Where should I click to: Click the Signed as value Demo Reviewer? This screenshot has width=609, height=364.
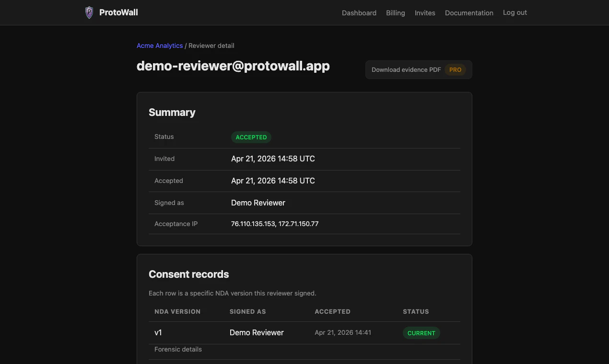click(x=258, y=203)
